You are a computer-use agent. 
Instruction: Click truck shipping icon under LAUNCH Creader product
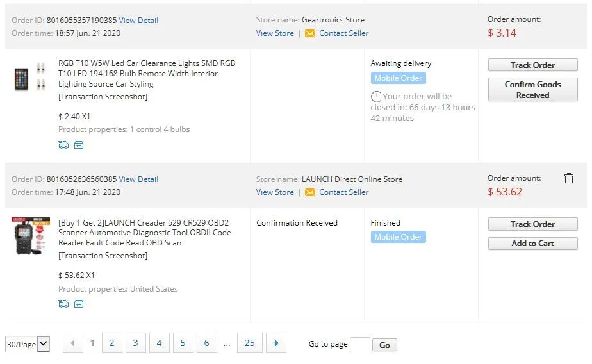point(63,304)
